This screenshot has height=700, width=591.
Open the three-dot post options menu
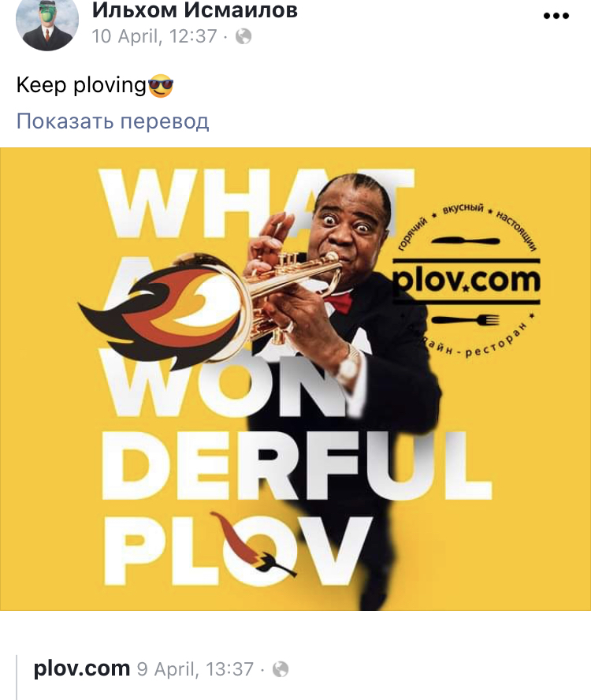point(556,16)
